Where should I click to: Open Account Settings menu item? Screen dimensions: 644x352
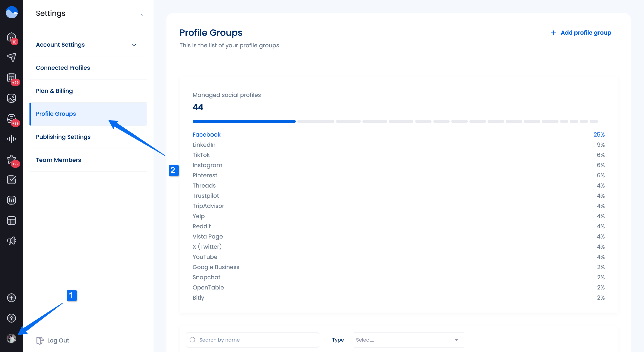point(88,45)
